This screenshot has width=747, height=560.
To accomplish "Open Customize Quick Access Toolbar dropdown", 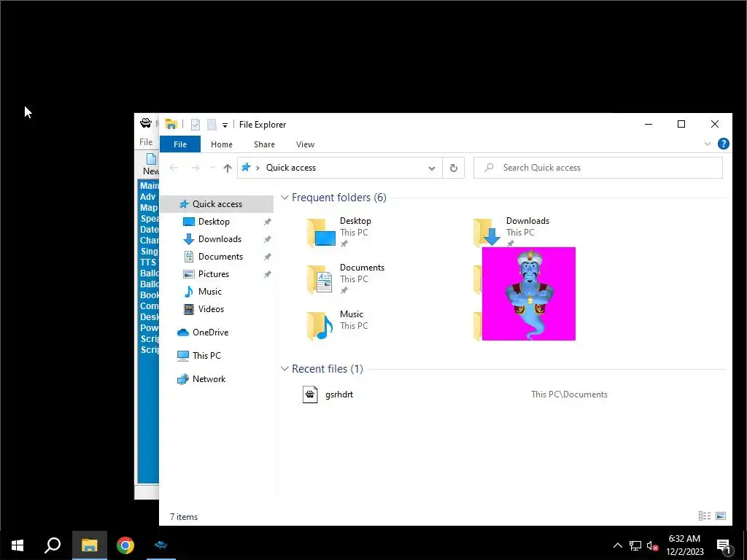I will click(x=225, y=125).
